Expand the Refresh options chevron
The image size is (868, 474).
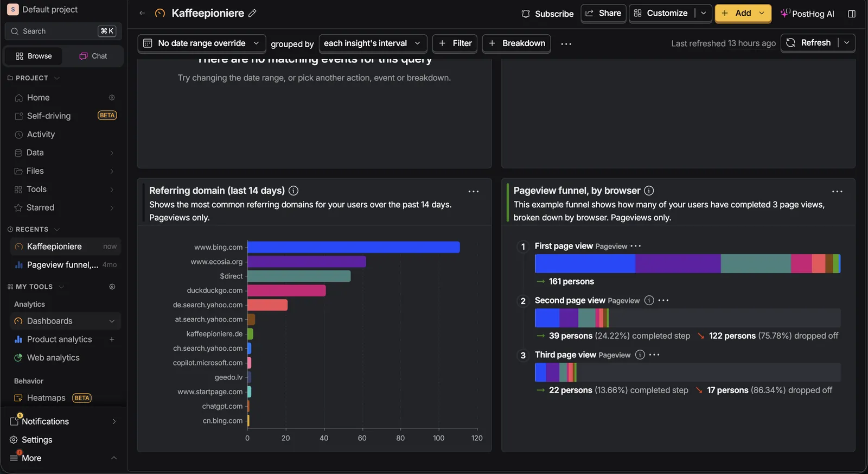pos(847,42)
